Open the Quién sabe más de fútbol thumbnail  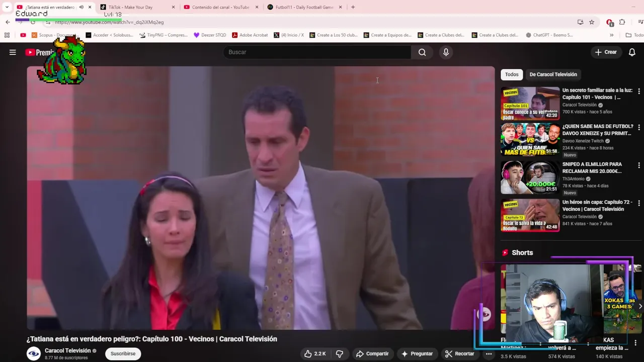pos(530,139)
